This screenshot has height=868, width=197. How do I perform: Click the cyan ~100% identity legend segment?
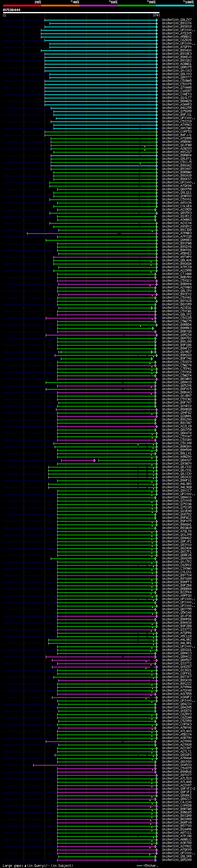pos(175,6)
